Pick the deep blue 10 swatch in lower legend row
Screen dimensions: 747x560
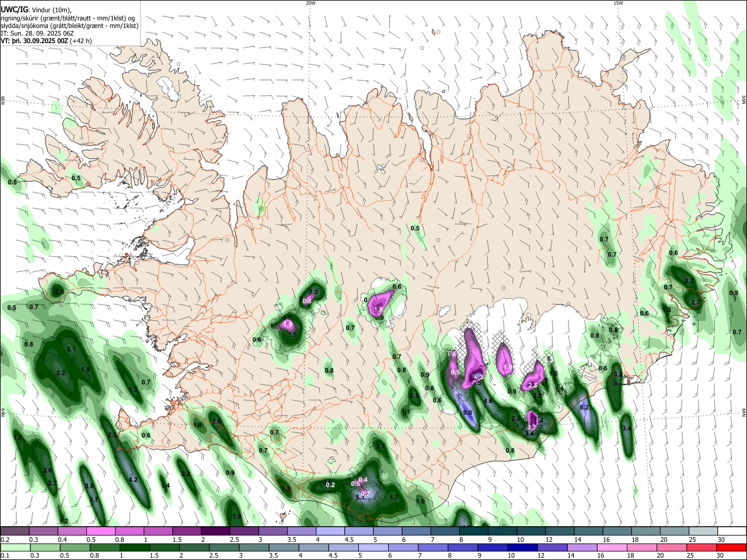[x=521, y=547]
